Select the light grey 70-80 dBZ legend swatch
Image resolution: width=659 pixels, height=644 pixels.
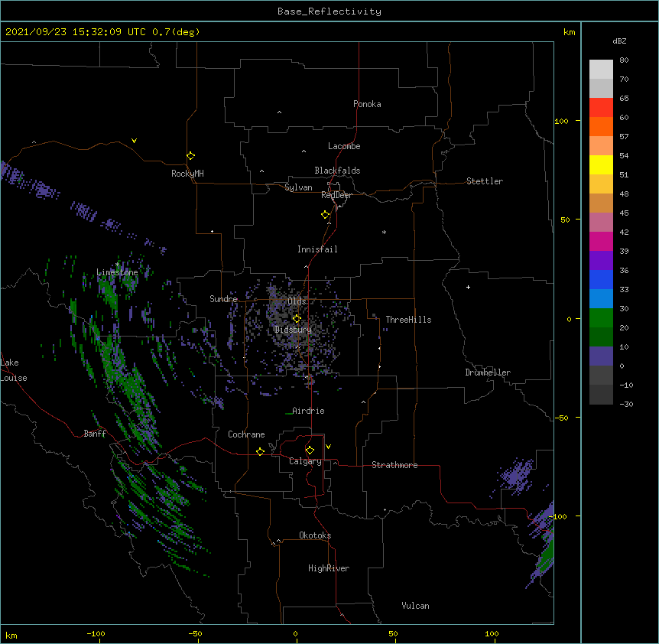pos(601,70)
